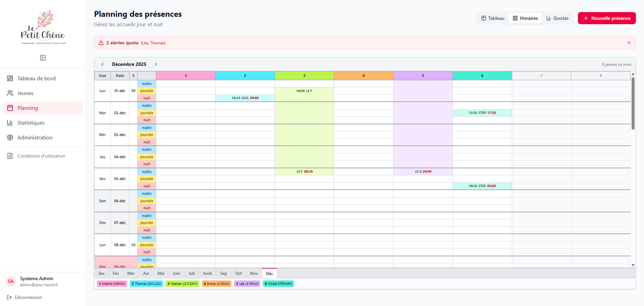Switch to Horaires view
This screenshot has width=644, height=306.
(525, 18)
